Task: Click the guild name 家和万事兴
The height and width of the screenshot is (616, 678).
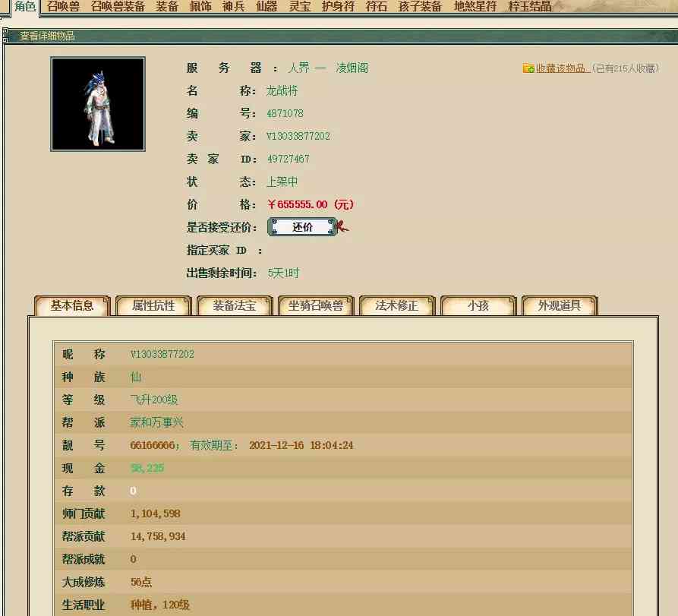Action: [x=157, y=422]
